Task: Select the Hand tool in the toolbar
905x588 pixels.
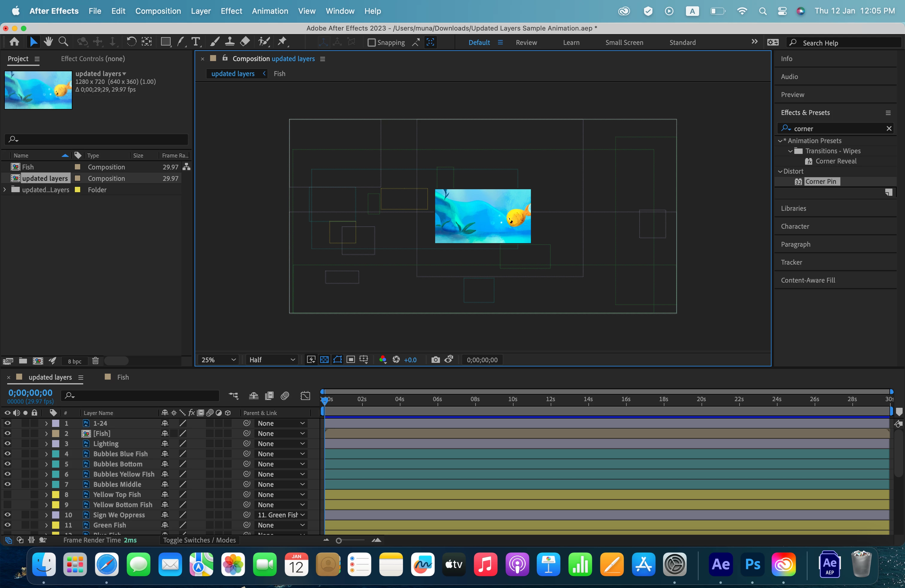Action: point(48,42)
